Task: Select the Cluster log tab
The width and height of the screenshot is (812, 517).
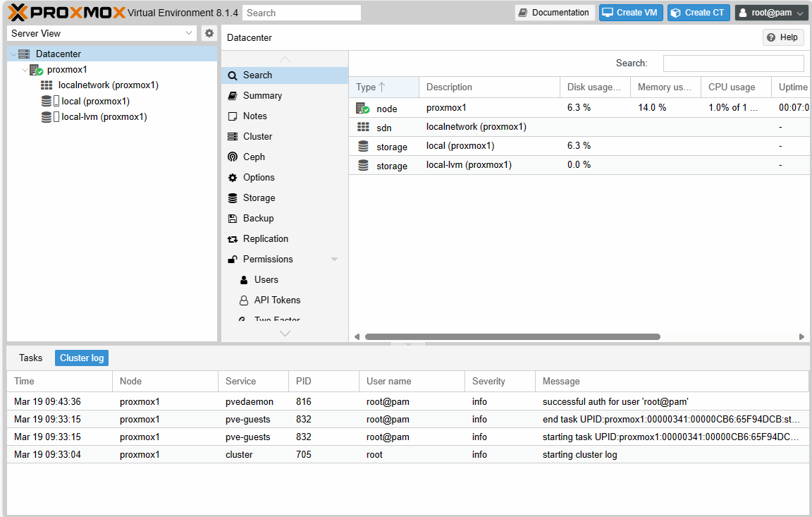Action: tap(81, 358)
